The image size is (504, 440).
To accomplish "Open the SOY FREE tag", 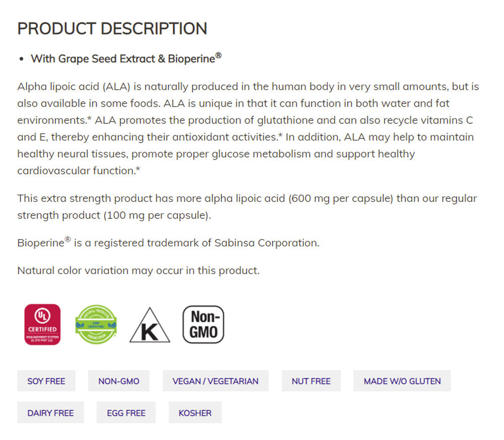I will coord(46,381).
